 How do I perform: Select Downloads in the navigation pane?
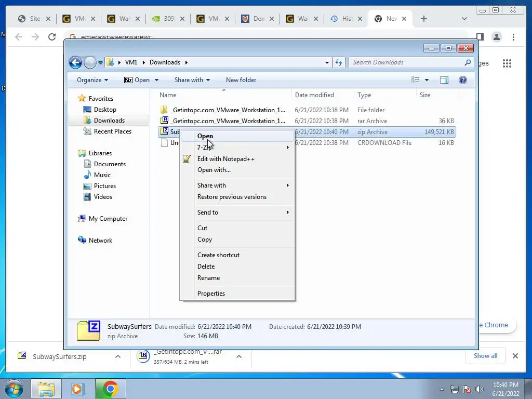click(x=109, y=121)
